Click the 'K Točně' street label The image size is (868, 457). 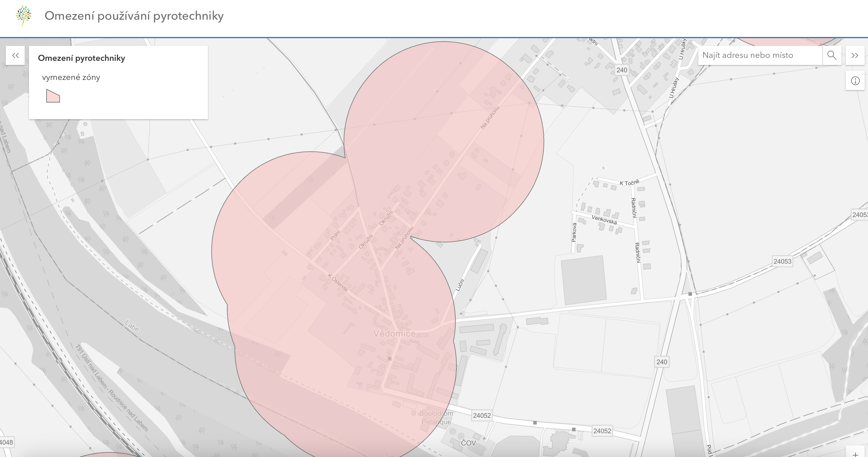click(x=629, y=182)
